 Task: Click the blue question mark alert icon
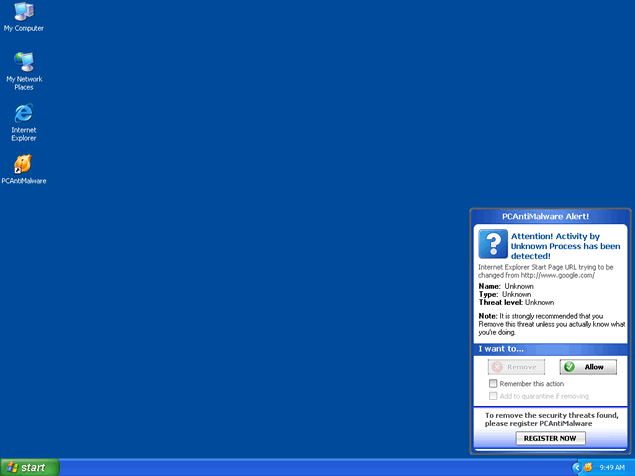pyautogui.click(x=493, y=244)
